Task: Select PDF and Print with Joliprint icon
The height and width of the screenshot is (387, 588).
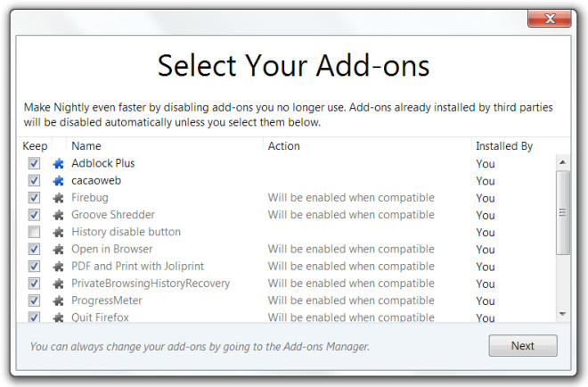Action: pos(58,267)
